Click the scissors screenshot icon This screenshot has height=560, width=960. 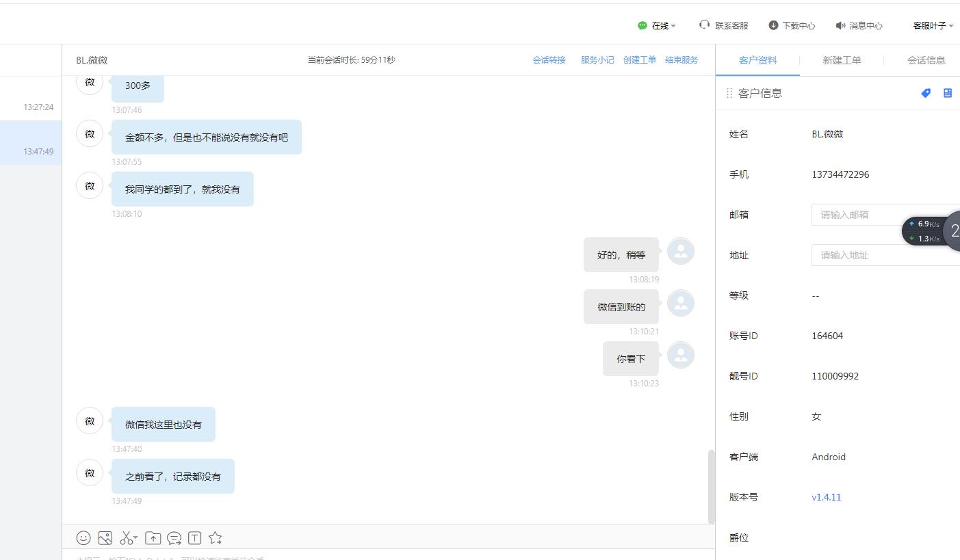point(125,538)
